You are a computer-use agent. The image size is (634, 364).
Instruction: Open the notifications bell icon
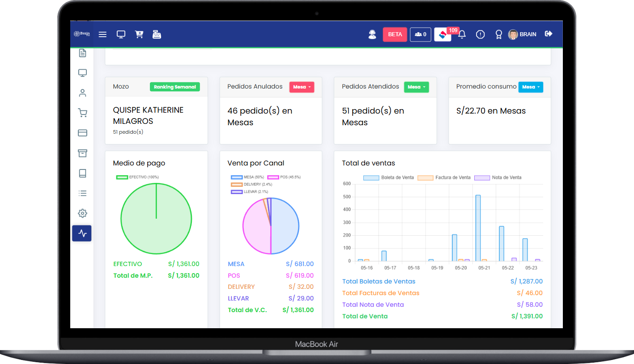pyautogui.click(x=462, y=34)
